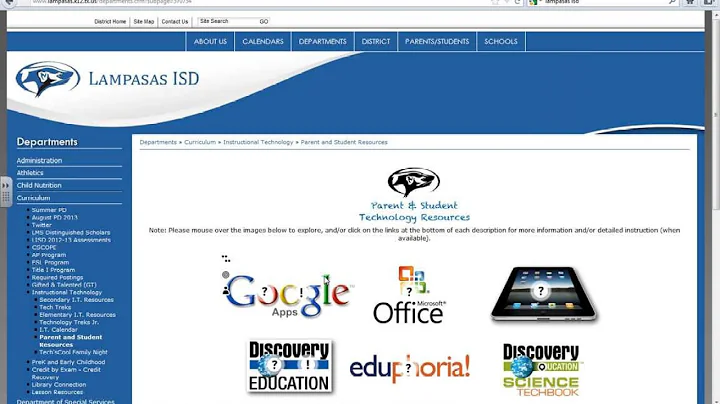Click Instructional Technology in the breadcrumb

point(258,142)
